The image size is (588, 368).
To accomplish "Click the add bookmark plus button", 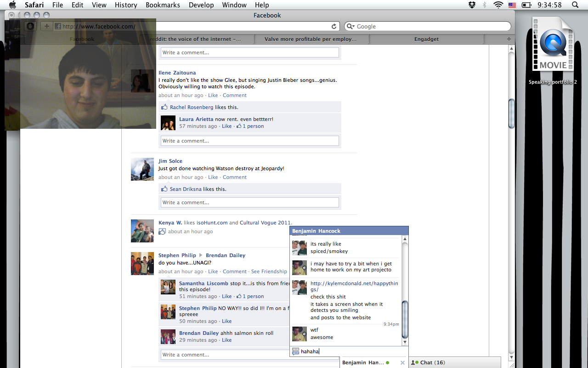I will 46,26.
